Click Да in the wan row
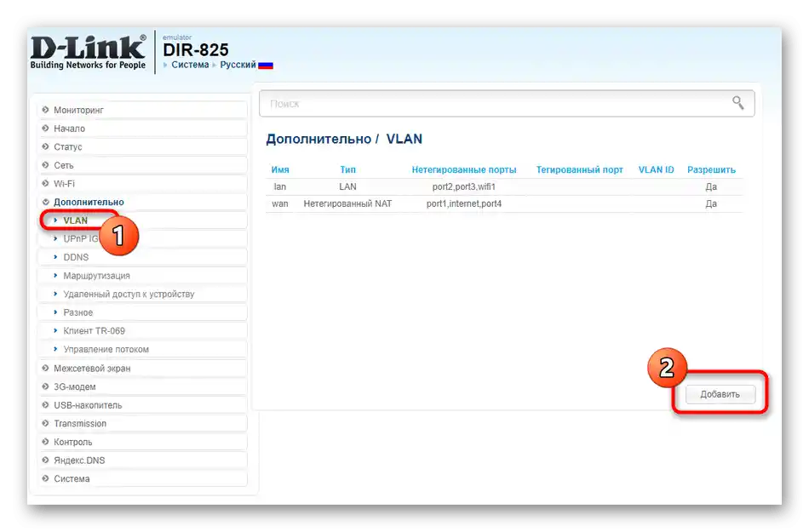The height and width of the screenshot is (532, 809). pyautogui.click(x=711, y=203)
